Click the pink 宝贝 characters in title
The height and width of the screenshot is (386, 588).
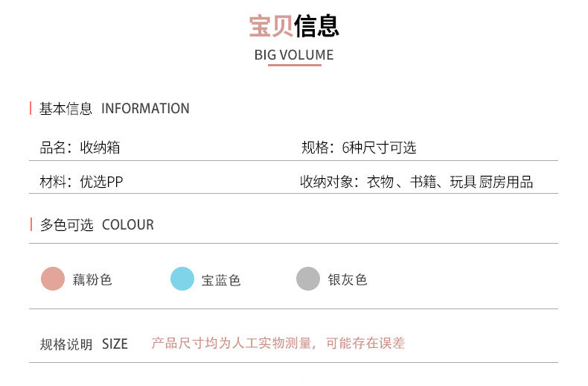click(x=271, y=26)
